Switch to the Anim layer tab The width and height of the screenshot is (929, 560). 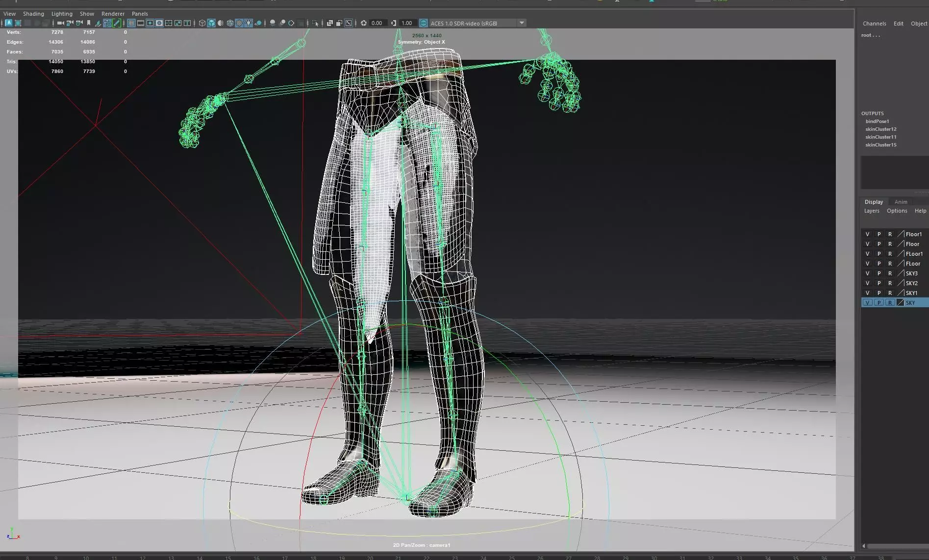901,202
